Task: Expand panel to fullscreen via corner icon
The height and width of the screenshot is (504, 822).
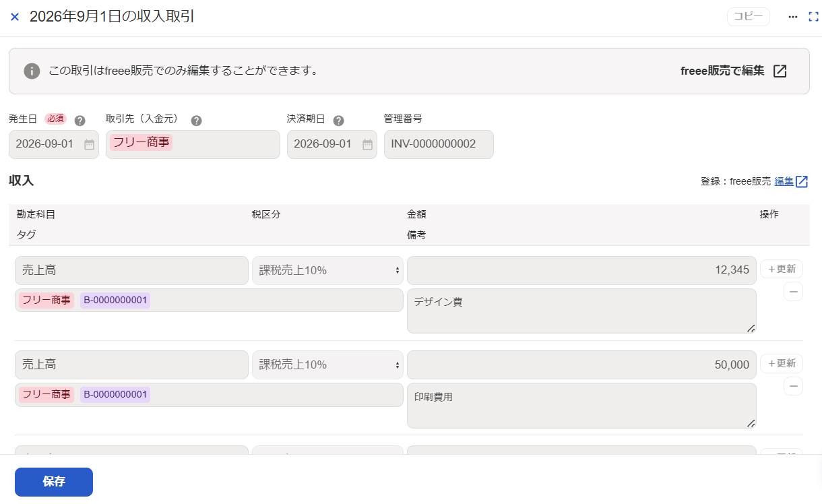Action: click(x=813, y=17)
